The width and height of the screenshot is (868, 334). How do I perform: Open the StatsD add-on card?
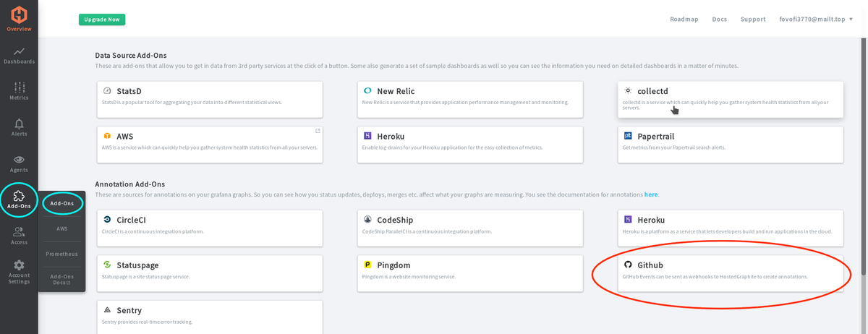210,99
